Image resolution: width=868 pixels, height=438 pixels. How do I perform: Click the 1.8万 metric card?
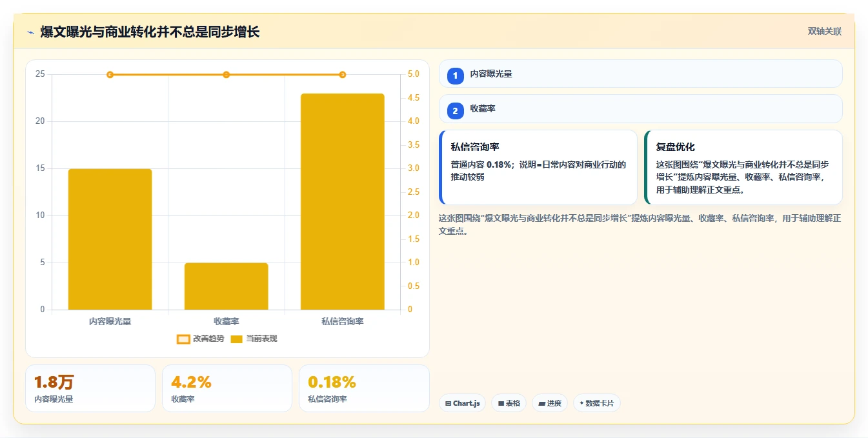(x=90, y=388)
